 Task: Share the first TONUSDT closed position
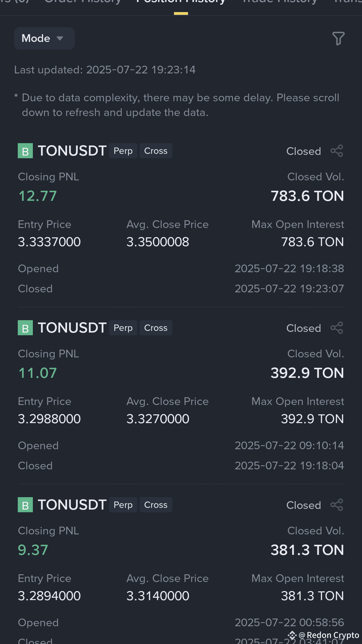click(x=337, y=151)
